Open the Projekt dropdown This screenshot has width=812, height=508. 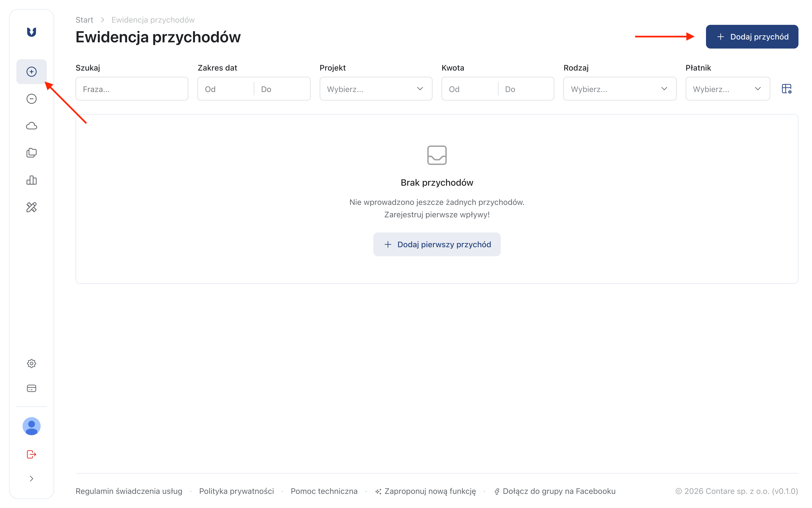coord(376,89)
